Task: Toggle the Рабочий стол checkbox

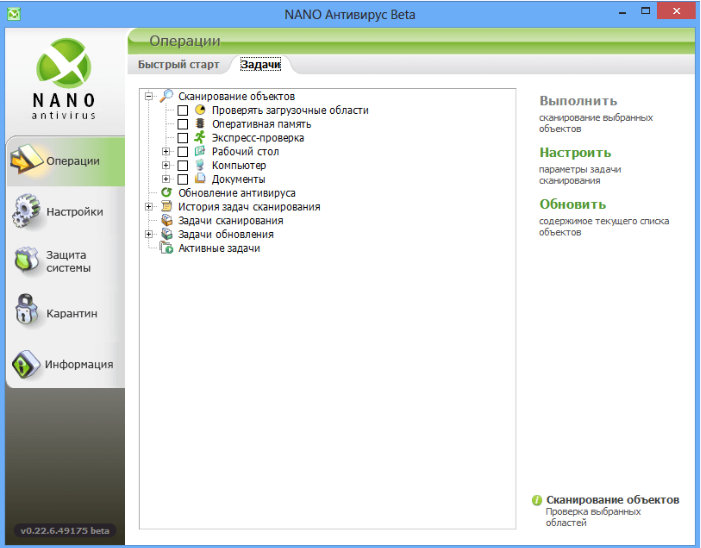Action: (x=182, y=152)
